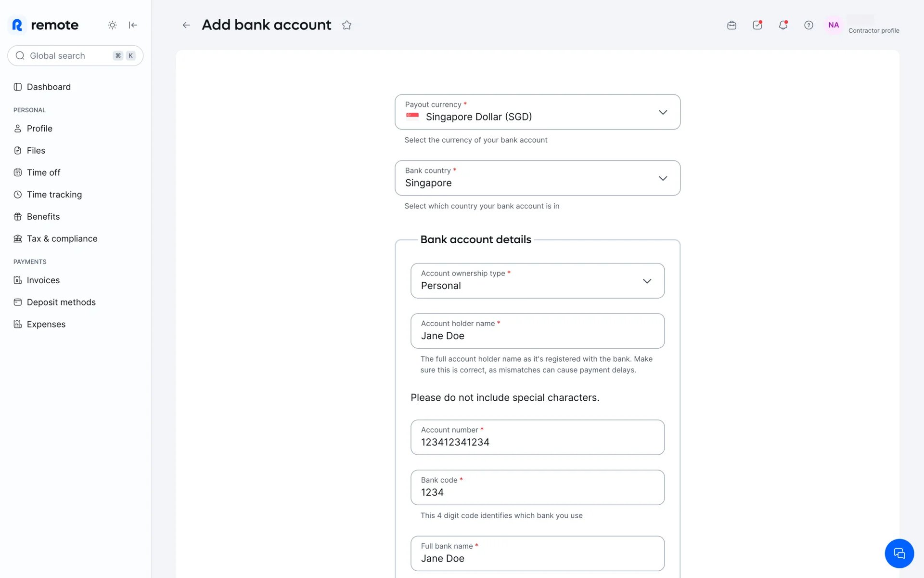Open the tasks checklist icon
This screenshot has height=578, width=924.
pos(757,25)
